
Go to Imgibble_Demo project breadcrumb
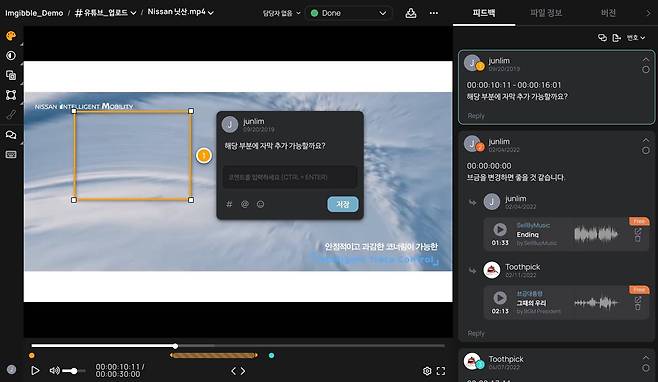point(34,13)
